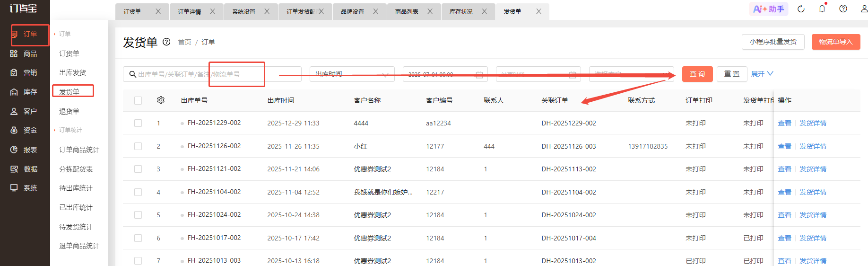Open the 商品 module in sidebar
Screen dimensions: 868x266
pos(24,53)
